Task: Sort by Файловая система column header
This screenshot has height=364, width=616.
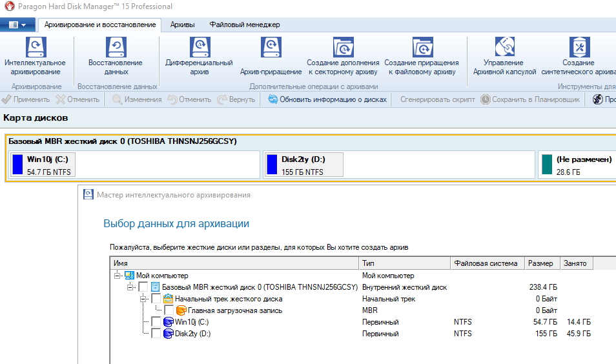Action: 488,263
